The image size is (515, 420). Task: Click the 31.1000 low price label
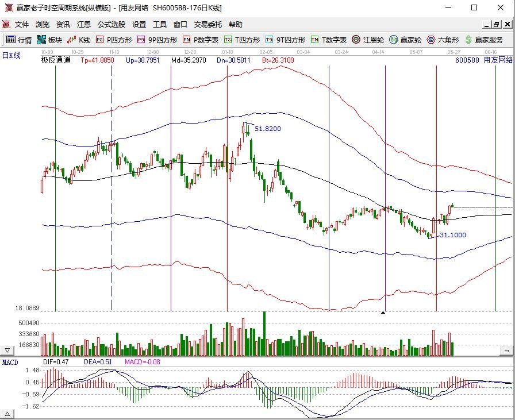(x=453, y=235)
